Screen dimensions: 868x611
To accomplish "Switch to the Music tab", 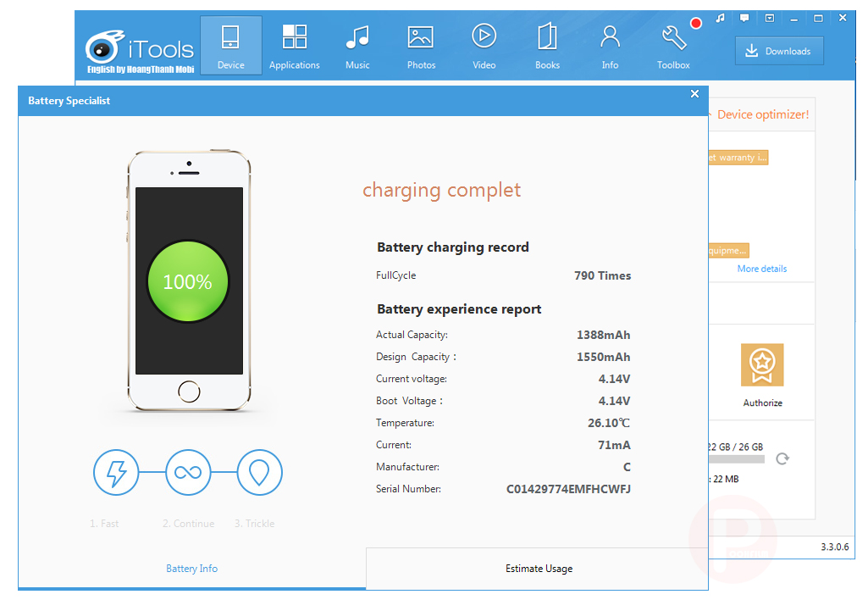I will point(357,46).
